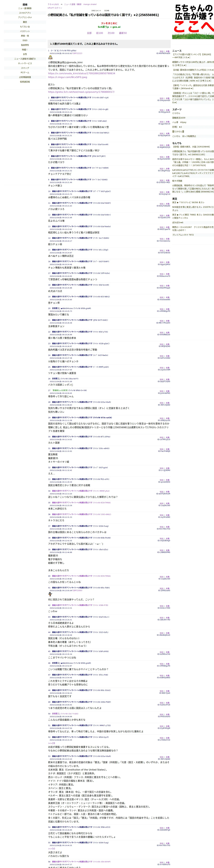The height and width of the screenshot is (868, 214).
Task: Open NHK総合を常に実況し続けるスレ thread
Action: point(193,209)
